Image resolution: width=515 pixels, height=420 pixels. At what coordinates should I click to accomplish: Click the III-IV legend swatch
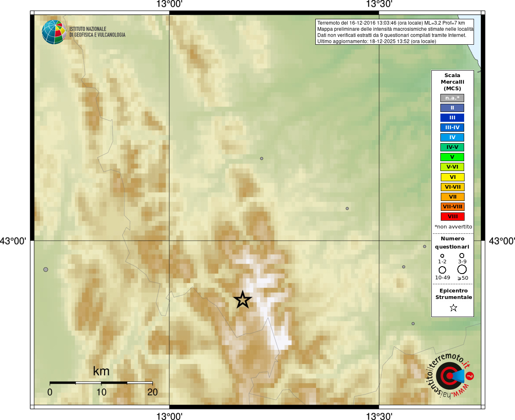point(452,128)
